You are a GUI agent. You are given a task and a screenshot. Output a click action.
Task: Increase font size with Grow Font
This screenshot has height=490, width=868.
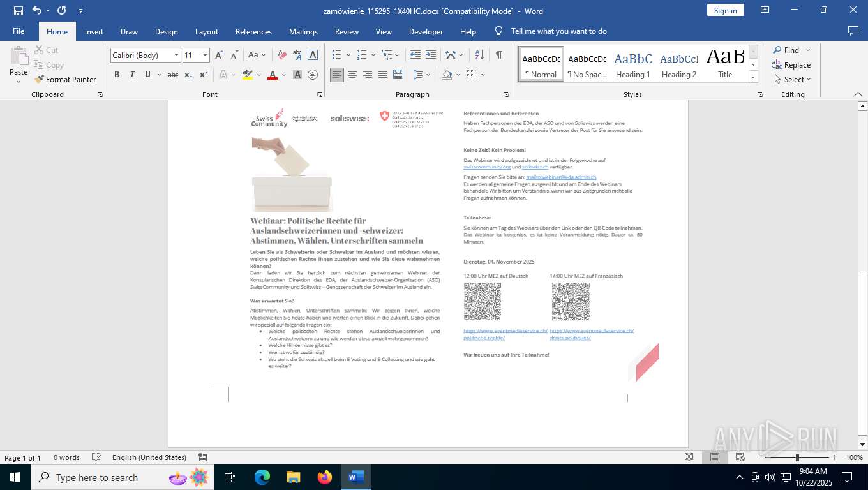(x=219, y=56)
